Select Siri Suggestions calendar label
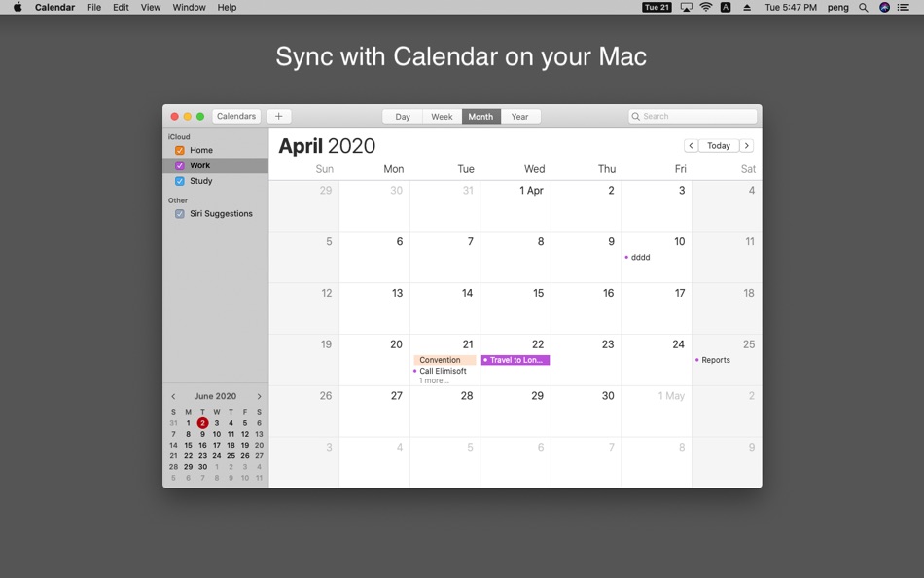Screen dimensions: 924x578 coord(221,213)
